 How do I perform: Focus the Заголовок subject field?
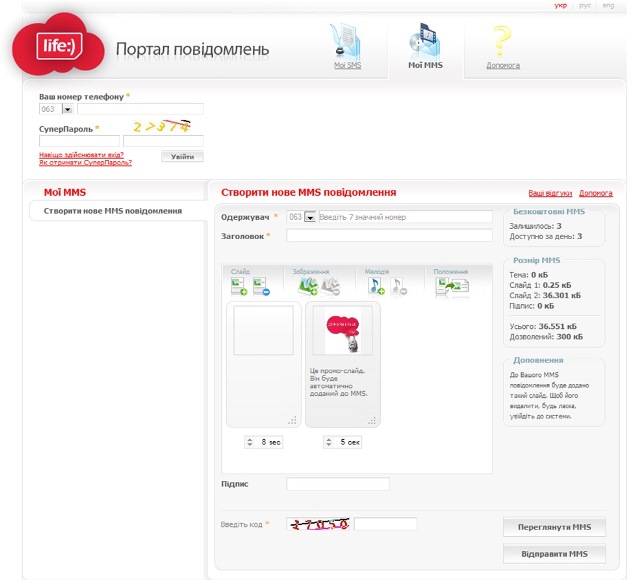click(x=389, y=235)
